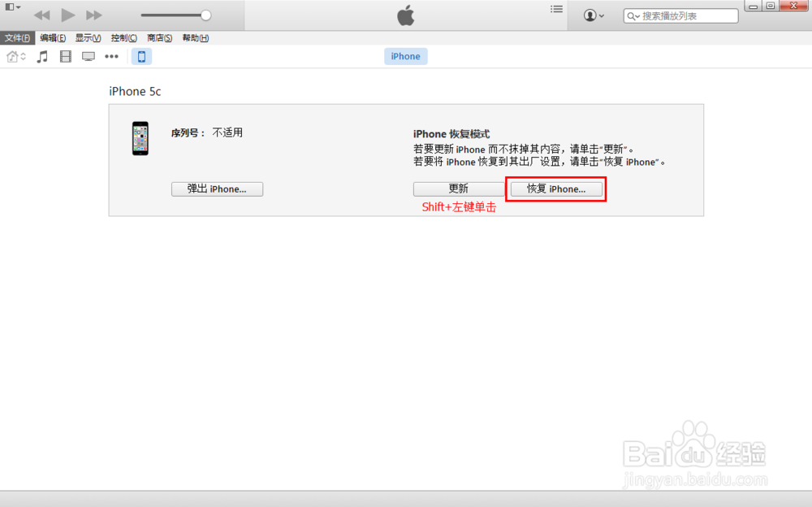Click the 序列号 label
This screenshot has height=507, width=812.
click(188, 133)
